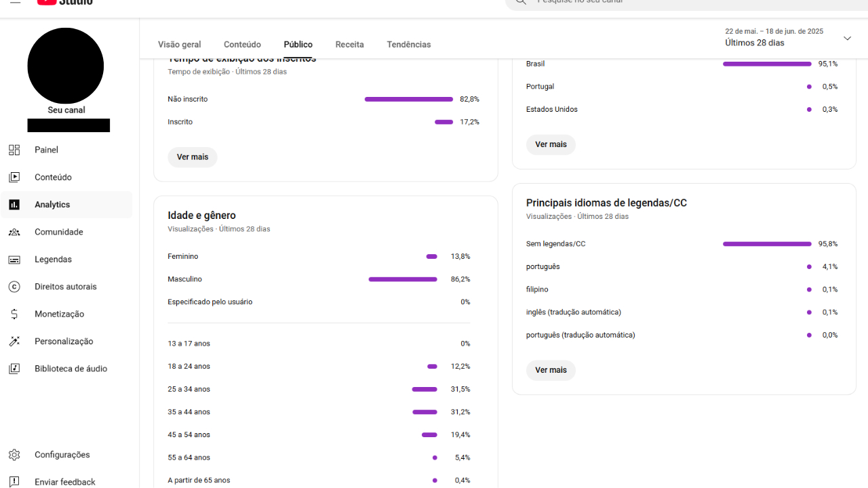Click Ver mais under subtitle languages card
The height and width of the screenshot is (488, 868).
coord(551,370)
